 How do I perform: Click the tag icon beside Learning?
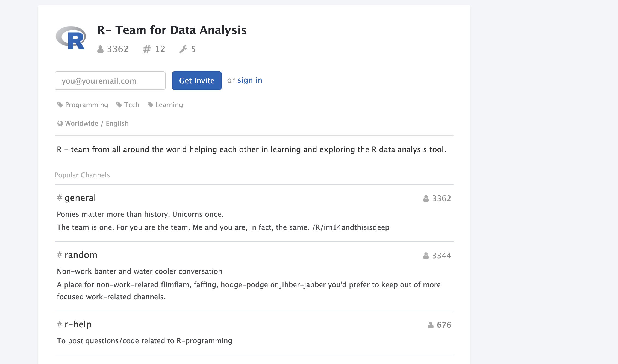(x=151, y=104)
